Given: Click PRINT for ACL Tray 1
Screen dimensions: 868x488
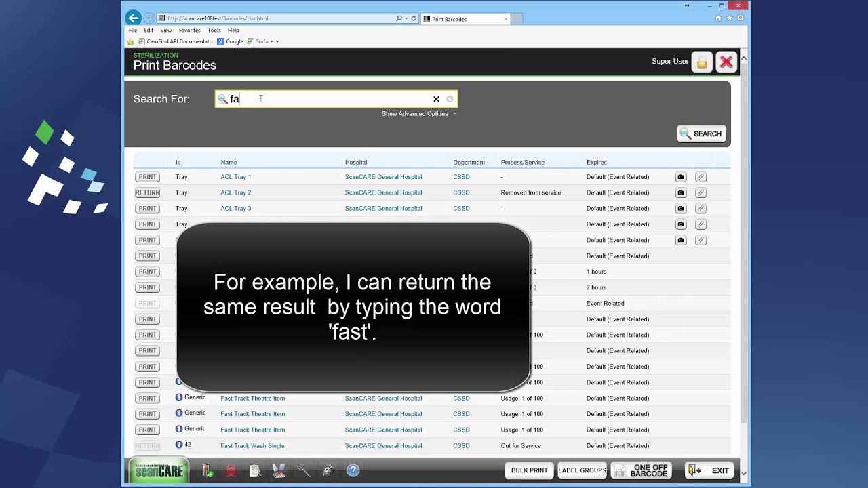Looking at the screenshot, I should click(x=147, y=177).
